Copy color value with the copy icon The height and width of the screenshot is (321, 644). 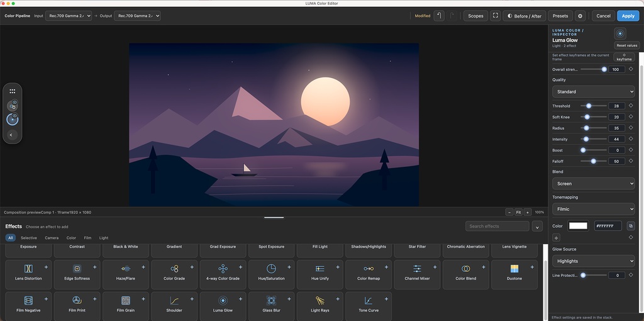click(x=631, y=226)
